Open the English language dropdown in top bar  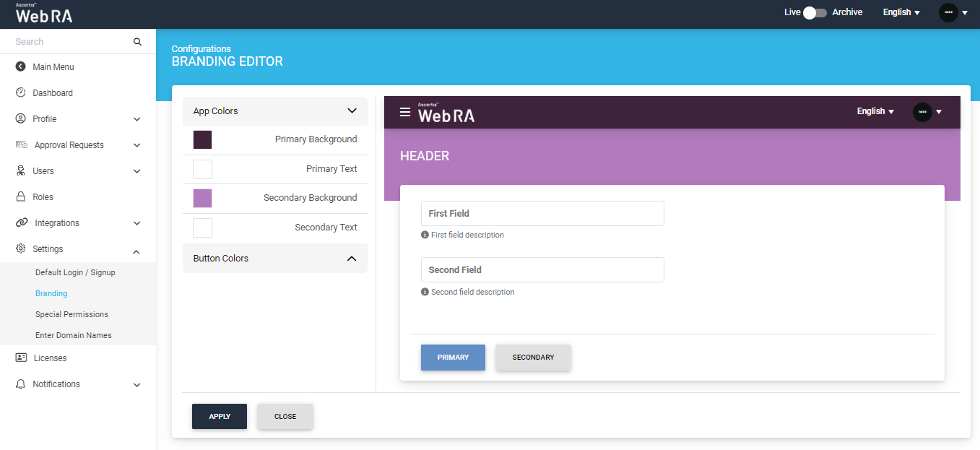point(901,12)
